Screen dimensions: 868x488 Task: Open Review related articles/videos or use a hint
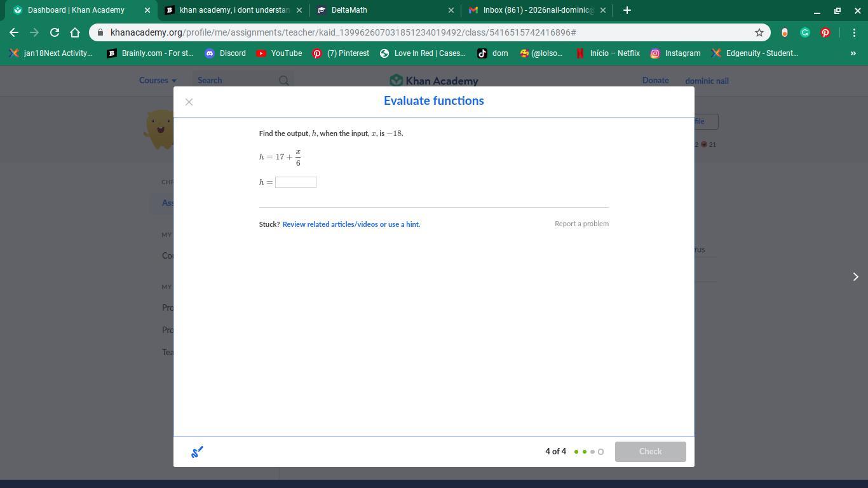tap(351, 224)
